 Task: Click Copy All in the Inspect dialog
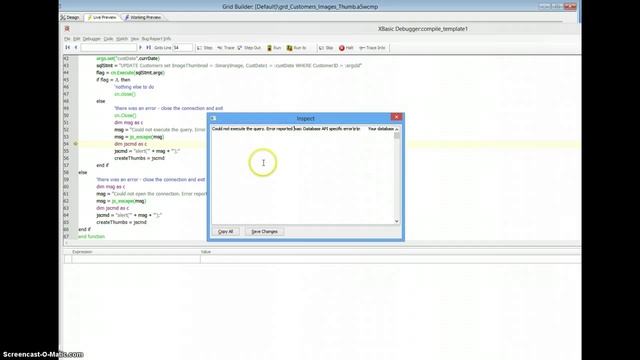225,231
